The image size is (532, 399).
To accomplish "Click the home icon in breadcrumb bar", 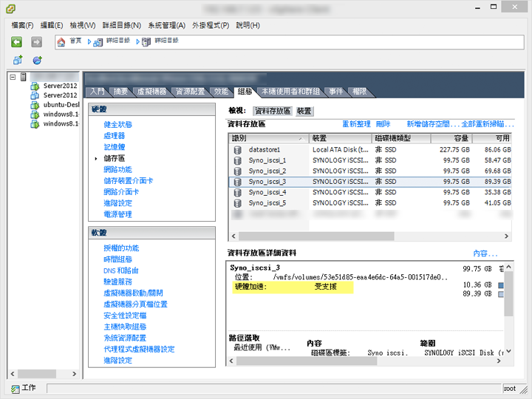I will [x=61, y=42].
